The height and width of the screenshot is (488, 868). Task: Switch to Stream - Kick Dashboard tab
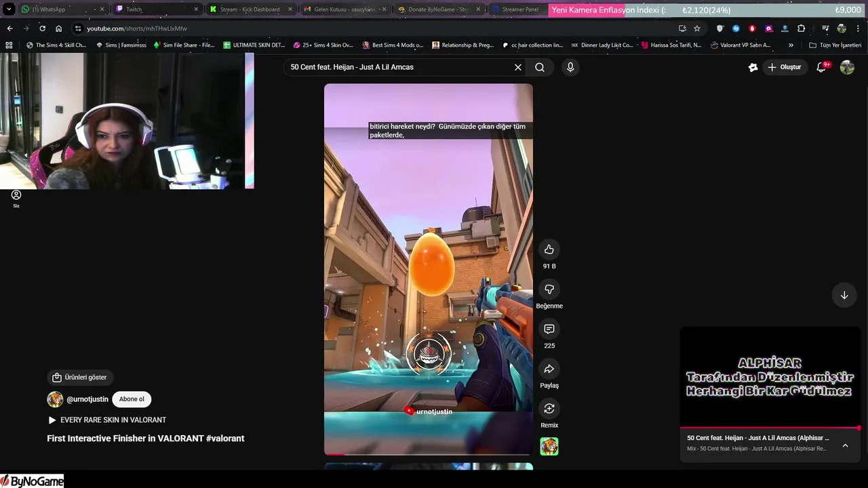click(x=250, y=9)
